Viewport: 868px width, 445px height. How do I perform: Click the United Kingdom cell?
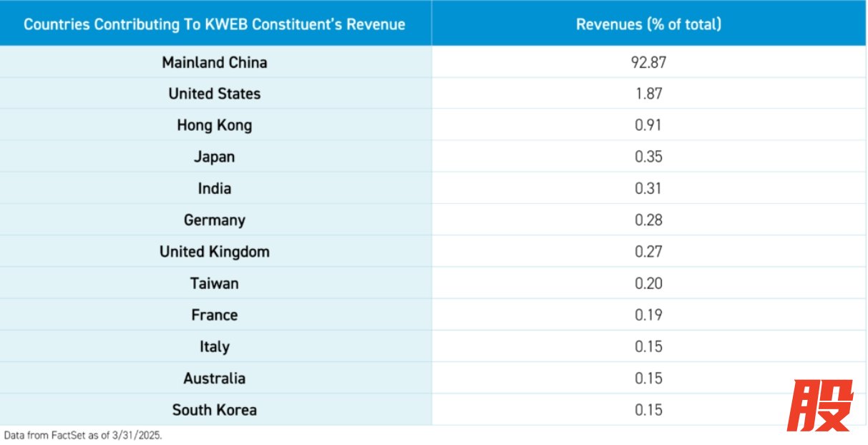click(x=215, y=252)
